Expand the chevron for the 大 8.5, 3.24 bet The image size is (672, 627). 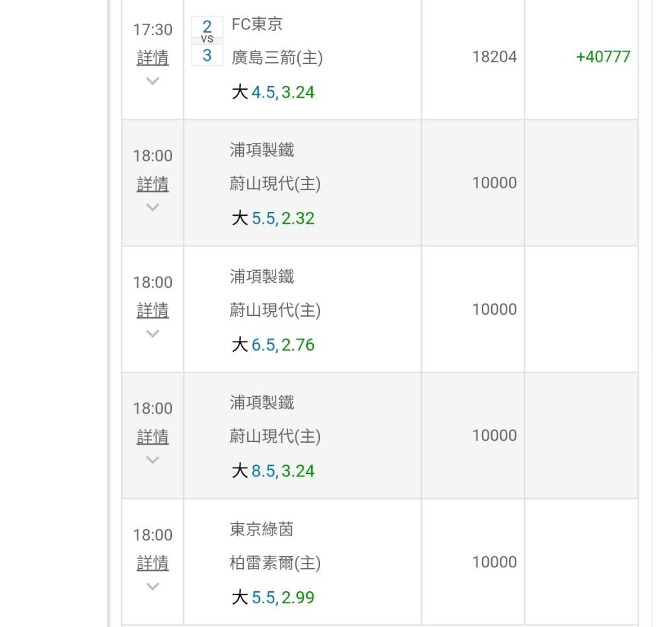tap(152, 460)
